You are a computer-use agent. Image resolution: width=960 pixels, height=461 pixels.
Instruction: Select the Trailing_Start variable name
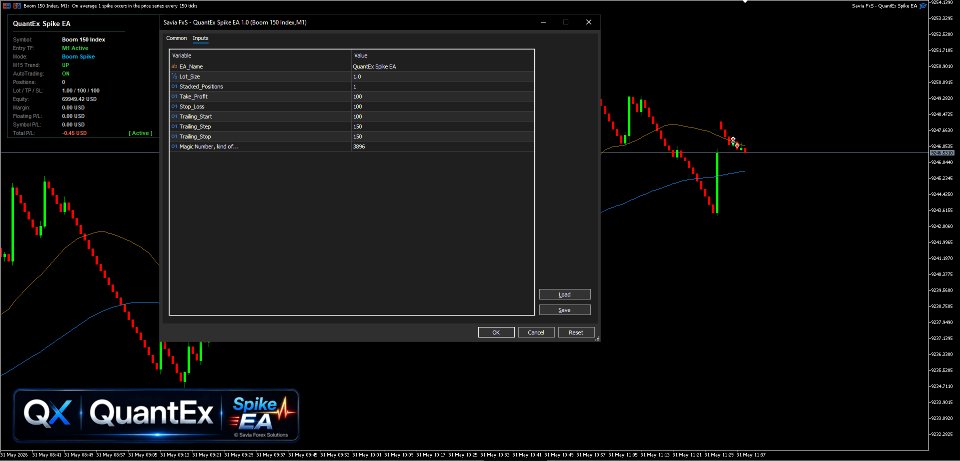point(195,116)
